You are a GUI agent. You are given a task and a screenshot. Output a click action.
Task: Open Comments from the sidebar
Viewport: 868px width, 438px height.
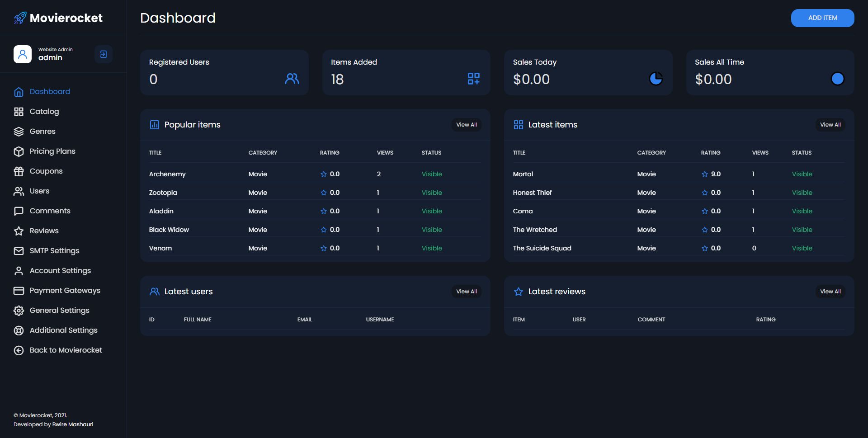[x=50, y=211]
